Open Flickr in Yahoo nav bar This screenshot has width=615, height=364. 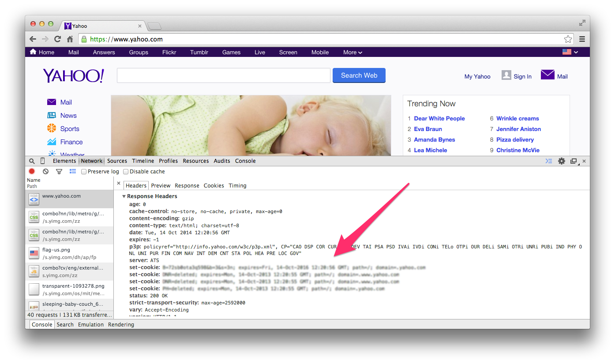pos(169,52)
